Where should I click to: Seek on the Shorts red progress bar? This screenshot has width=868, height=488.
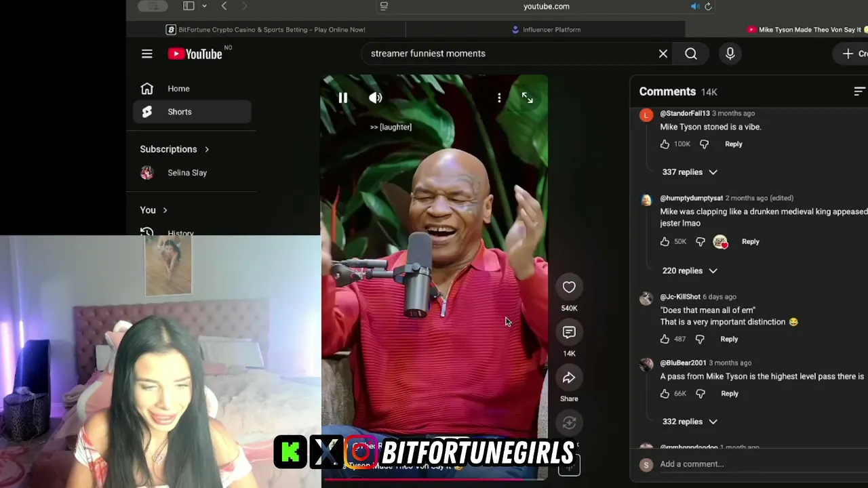coord(434,479)
